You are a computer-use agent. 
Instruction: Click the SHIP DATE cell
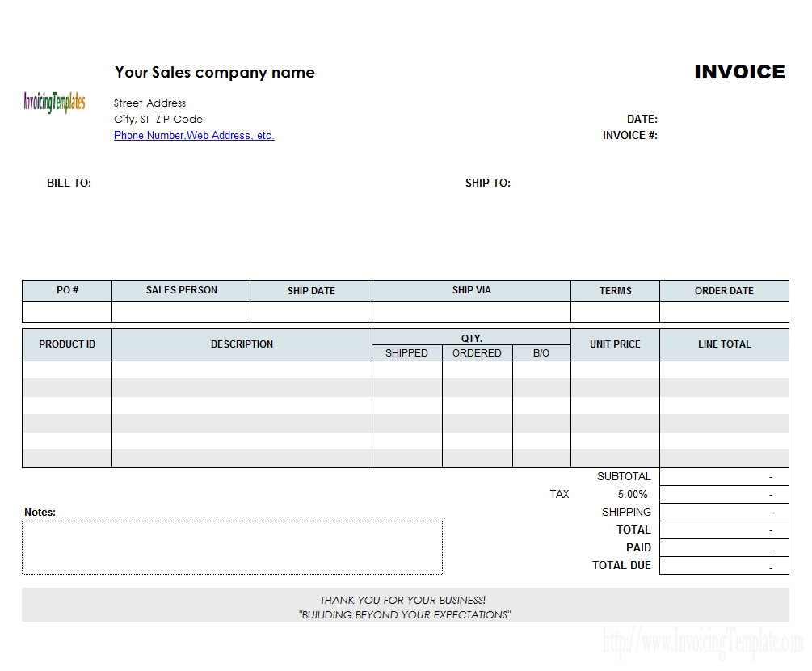tap(310, 311)
